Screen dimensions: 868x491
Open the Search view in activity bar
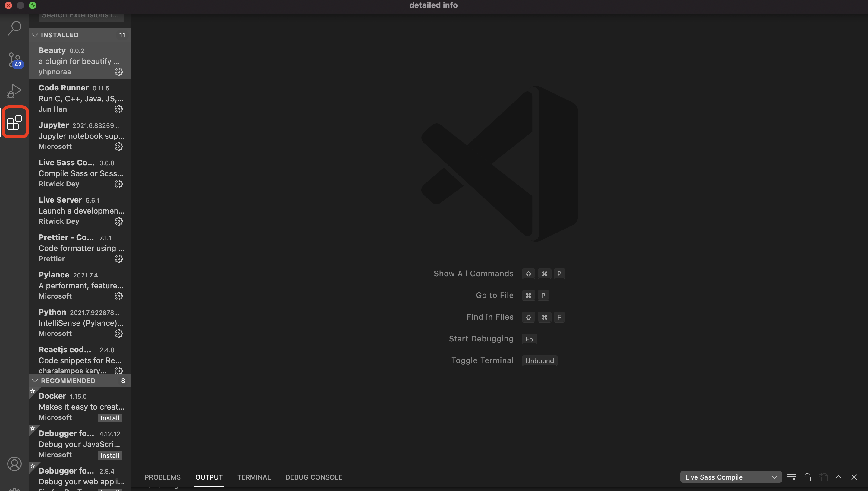14,28
